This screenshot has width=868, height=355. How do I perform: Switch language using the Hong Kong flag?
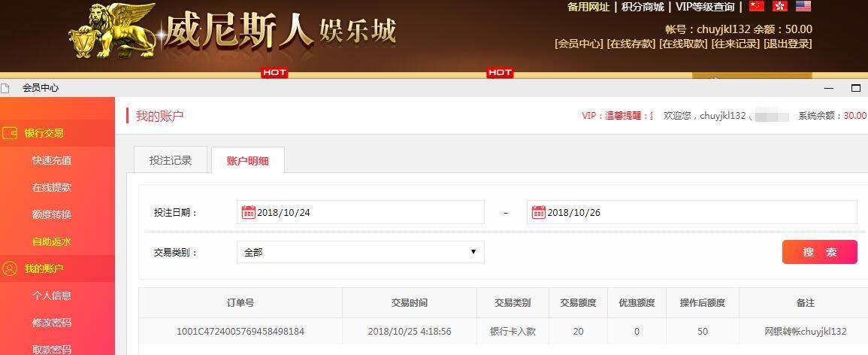[x=780, y=7]
